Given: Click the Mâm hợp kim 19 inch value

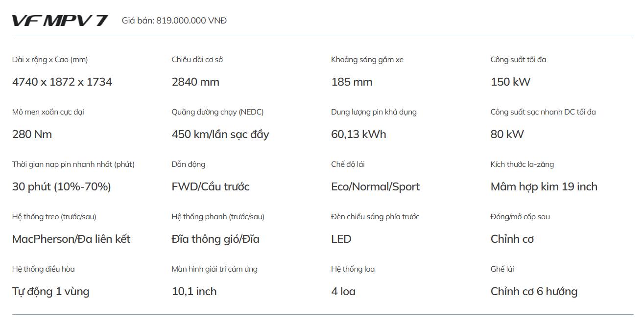Looking at the screenshot, I should coord(544,186).
